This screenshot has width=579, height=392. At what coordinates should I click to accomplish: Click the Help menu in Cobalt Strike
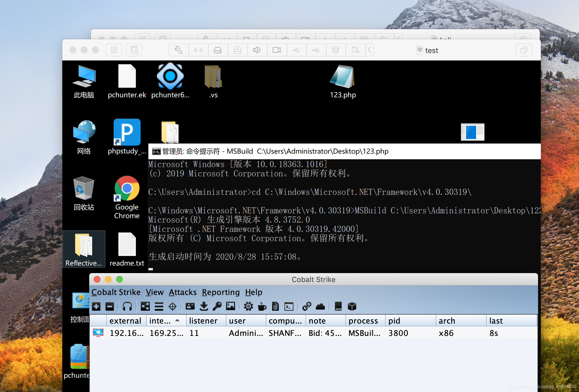[253, 292]
